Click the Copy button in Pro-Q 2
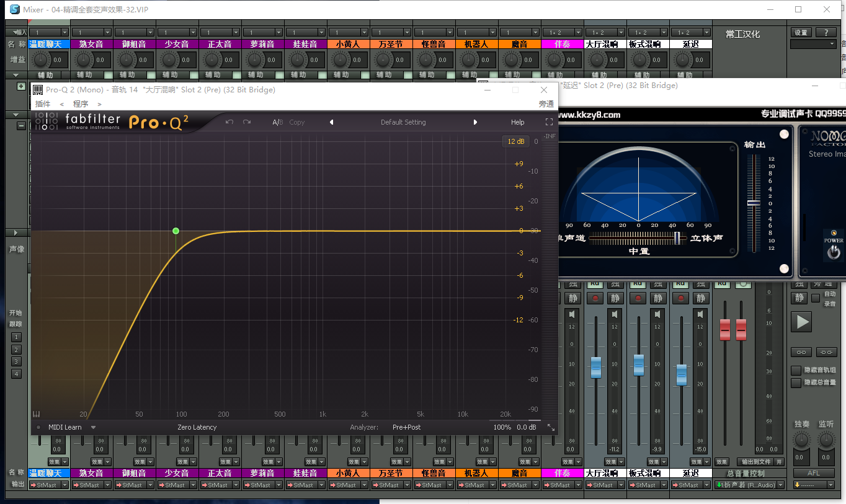The image size is (846, 504). point(297,122)
